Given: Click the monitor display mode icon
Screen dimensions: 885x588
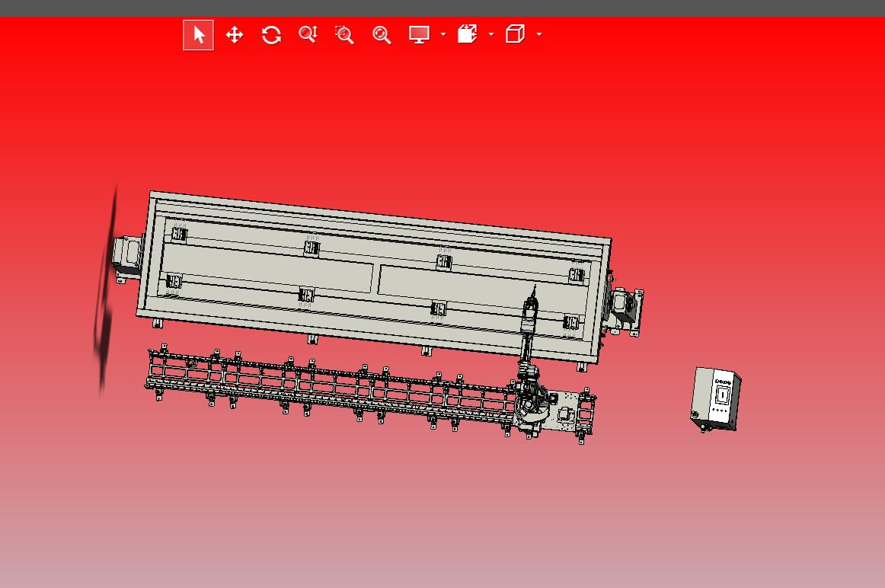Looking at the screenshot, I should (x=419, y=35).
